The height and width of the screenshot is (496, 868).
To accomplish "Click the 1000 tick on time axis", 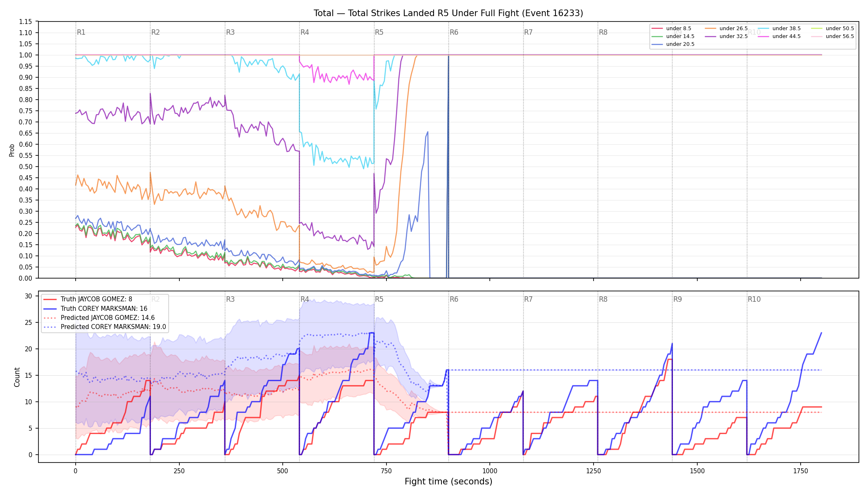I will (x=490, y=471).
